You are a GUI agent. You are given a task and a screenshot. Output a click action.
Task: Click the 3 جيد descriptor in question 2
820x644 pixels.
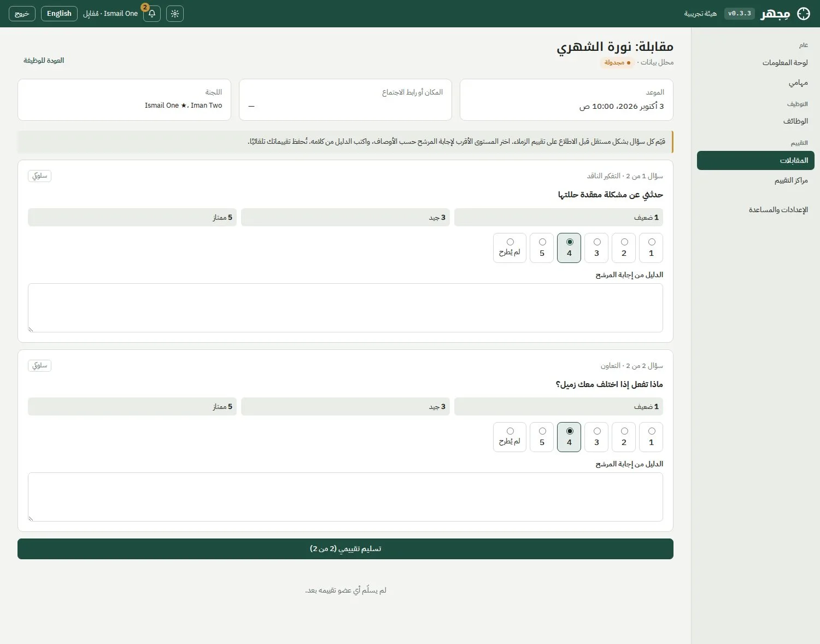click(x=345, y=407)
